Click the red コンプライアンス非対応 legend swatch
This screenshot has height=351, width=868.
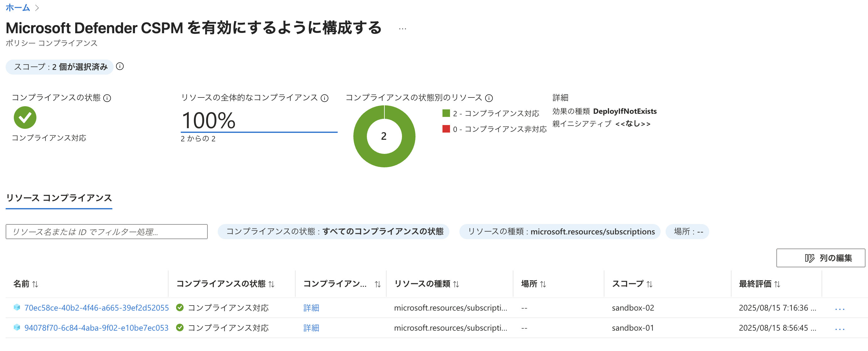[x=446, y=129]
